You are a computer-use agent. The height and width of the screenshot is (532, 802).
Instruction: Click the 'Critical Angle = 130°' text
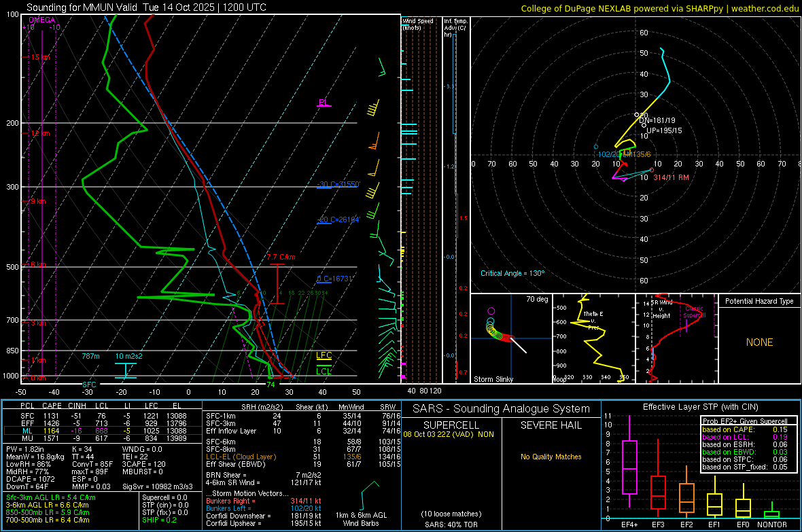(x=512, y=273)
